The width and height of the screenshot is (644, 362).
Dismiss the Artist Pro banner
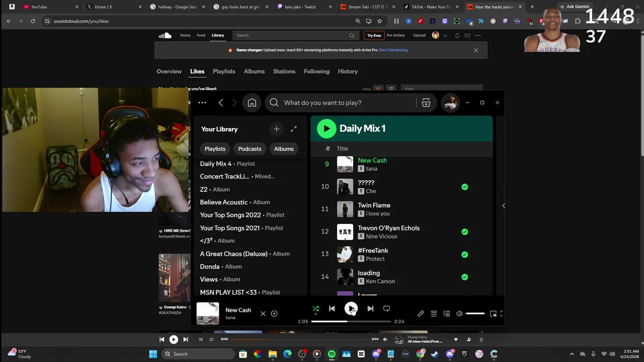[x=475, y=50]
